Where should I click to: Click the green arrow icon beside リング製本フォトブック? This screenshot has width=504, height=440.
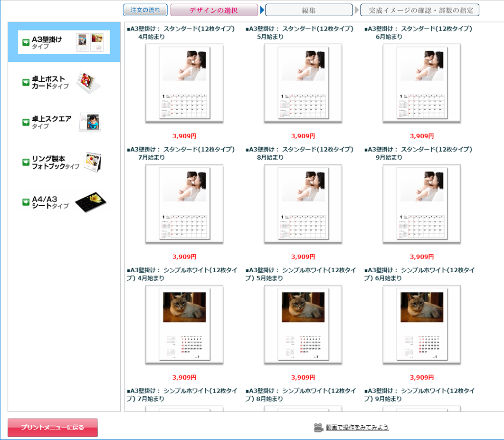(x=26, y=163)
